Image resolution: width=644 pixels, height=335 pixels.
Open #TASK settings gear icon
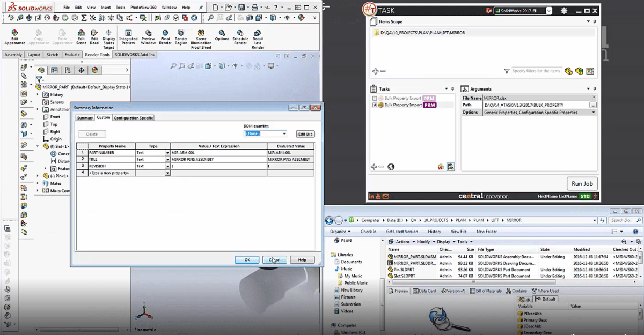[564, 11]
